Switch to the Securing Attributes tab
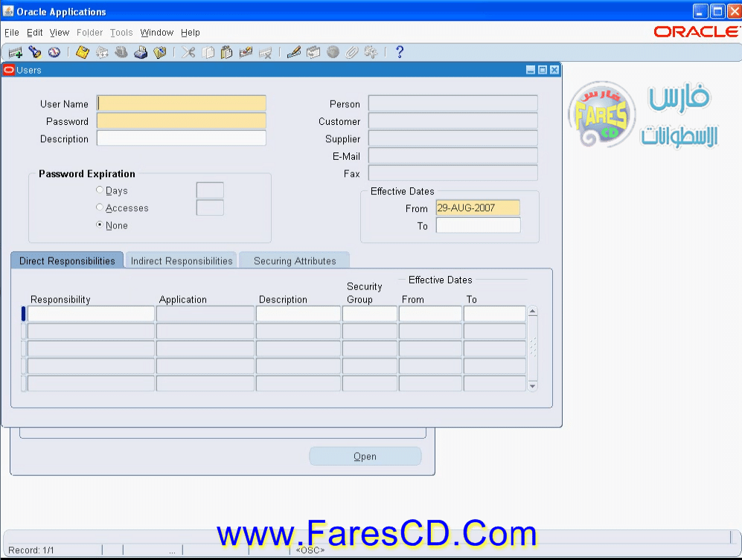This screenshot has width=742, height=560. point(294,260)
